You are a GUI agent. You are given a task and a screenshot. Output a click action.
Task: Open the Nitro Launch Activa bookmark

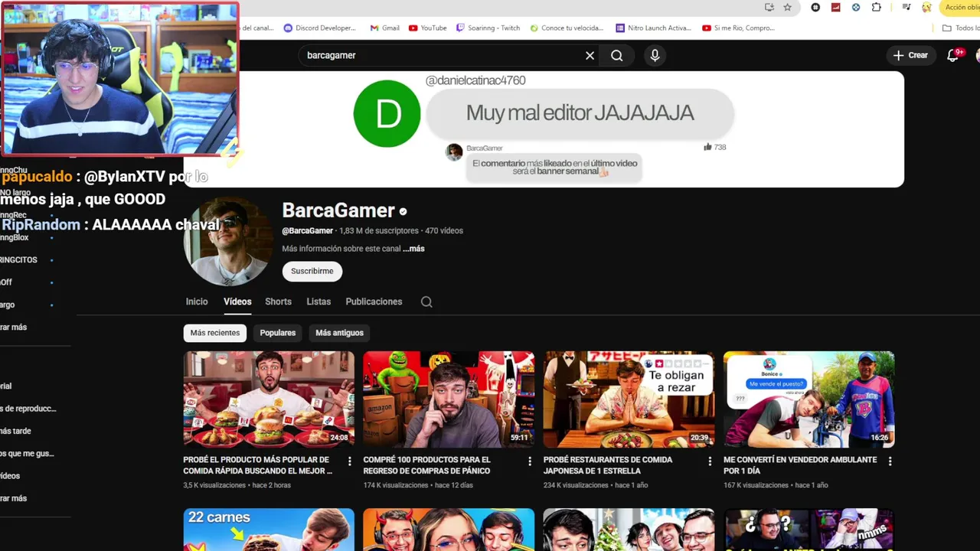tap(654, 28)
